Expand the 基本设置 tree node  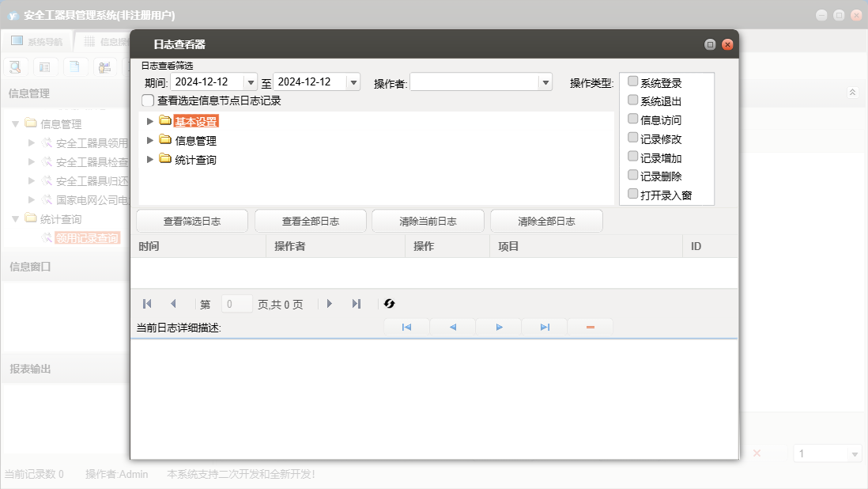click(x=150, y=121)
